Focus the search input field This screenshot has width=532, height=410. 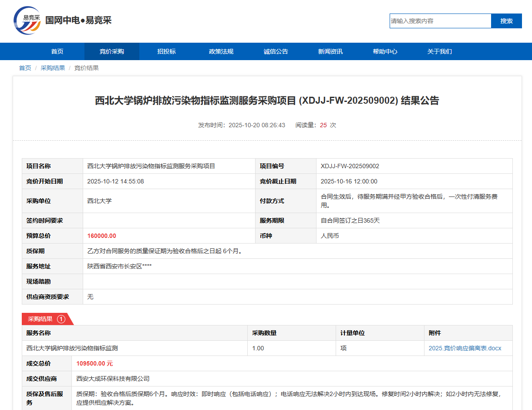pyautogui.click(x=440, y=21)
